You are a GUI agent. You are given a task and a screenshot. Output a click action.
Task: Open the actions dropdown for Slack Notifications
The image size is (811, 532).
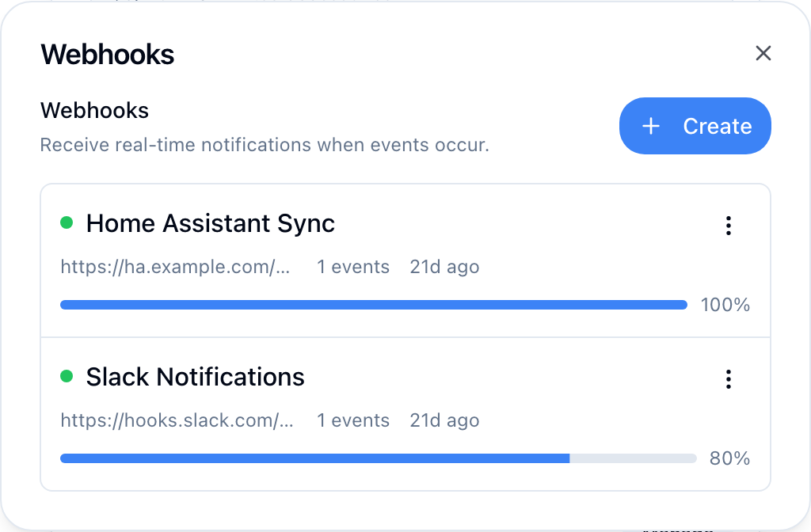coord(728,379)
